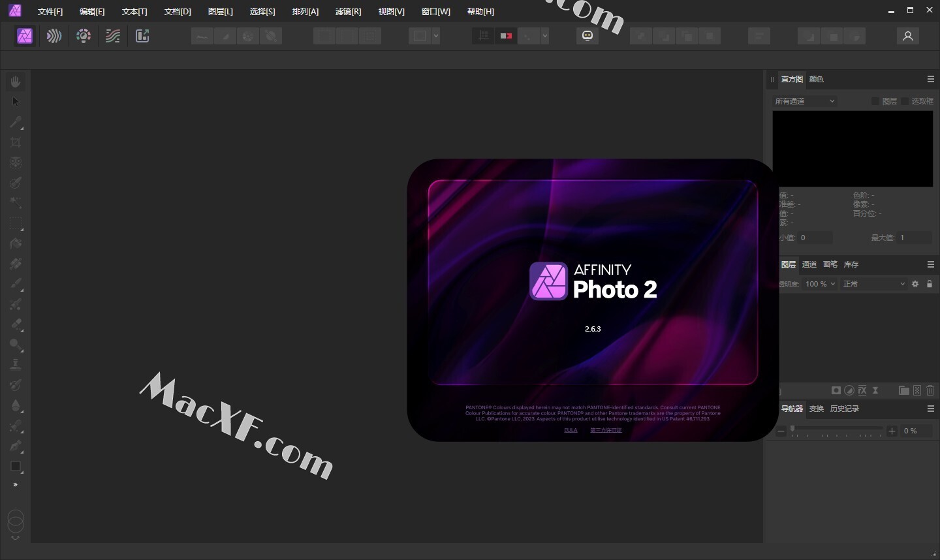
Task: Switch to the Export persona
Action: pyautogui.click(x=142, y=36)
